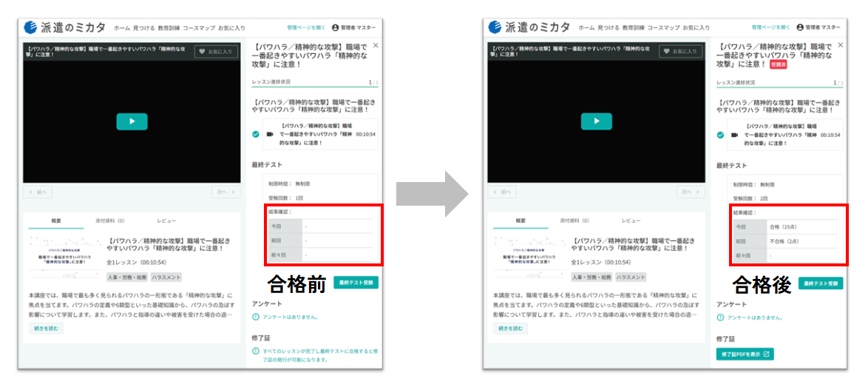The height and width of the screenshot is (387, 868).
Task: Click course thumbnail in 合格前 screen
Action: click(x=65, y=258)
